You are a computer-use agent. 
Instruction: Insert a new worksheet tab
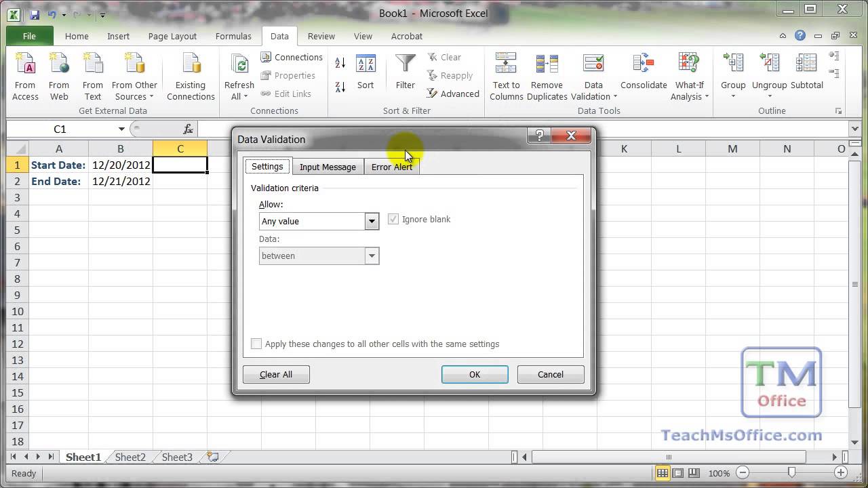[x=213, y=457]
